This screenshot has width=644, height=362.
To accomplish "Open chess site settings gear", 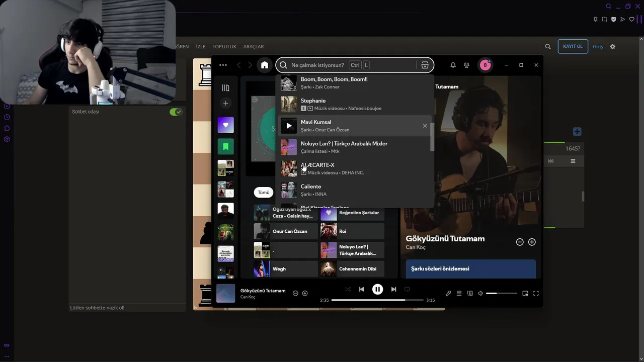I will tap(612, 47).
